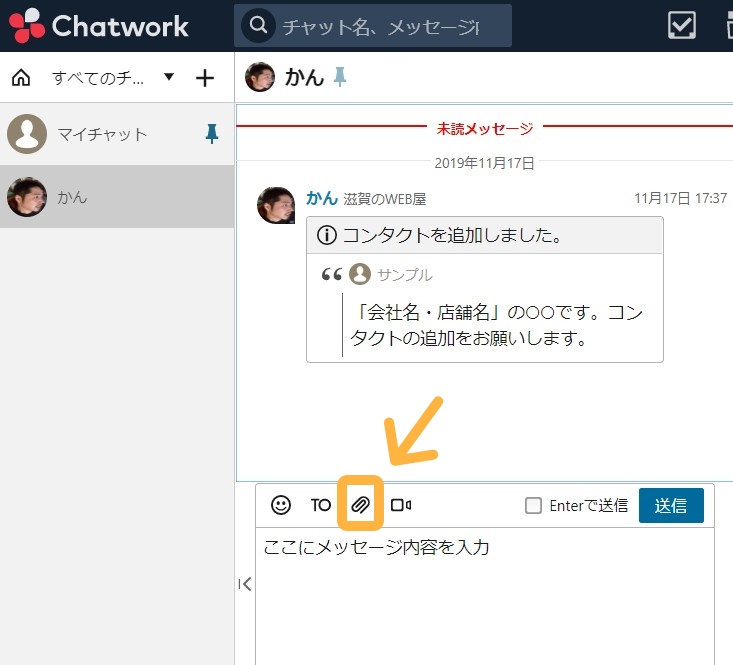This screenshot has width=733, height=665.
Task: Focus the chat name search field
Action: tap(382, 26)
